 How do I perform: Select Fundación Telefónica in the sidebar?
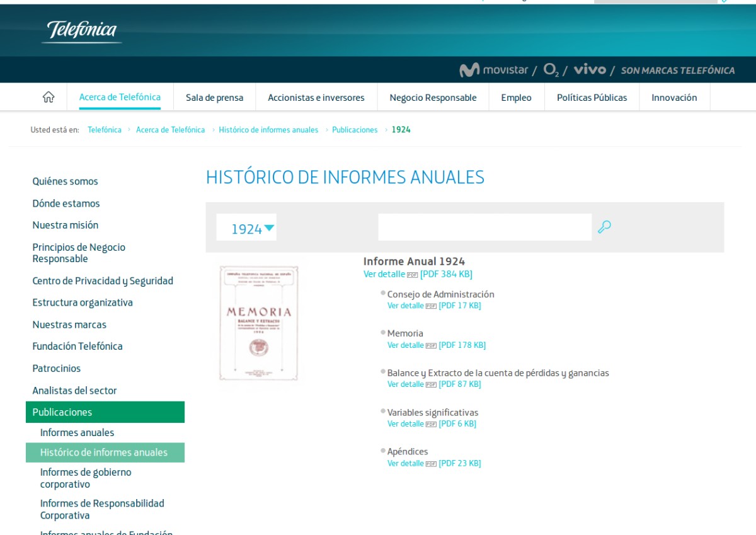pos(77,346)
